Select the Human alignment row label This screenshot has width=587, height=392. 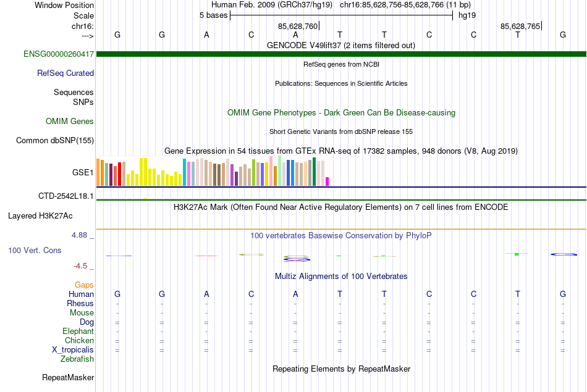81,294
